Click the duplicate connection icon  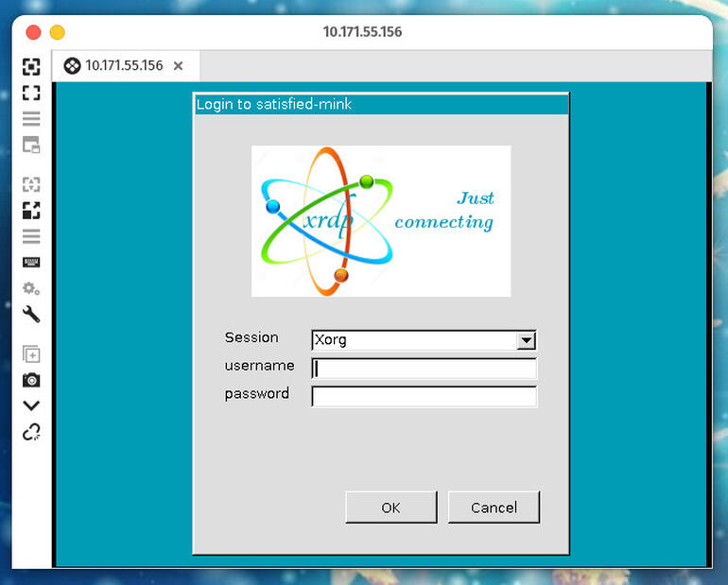pos(31,354)
